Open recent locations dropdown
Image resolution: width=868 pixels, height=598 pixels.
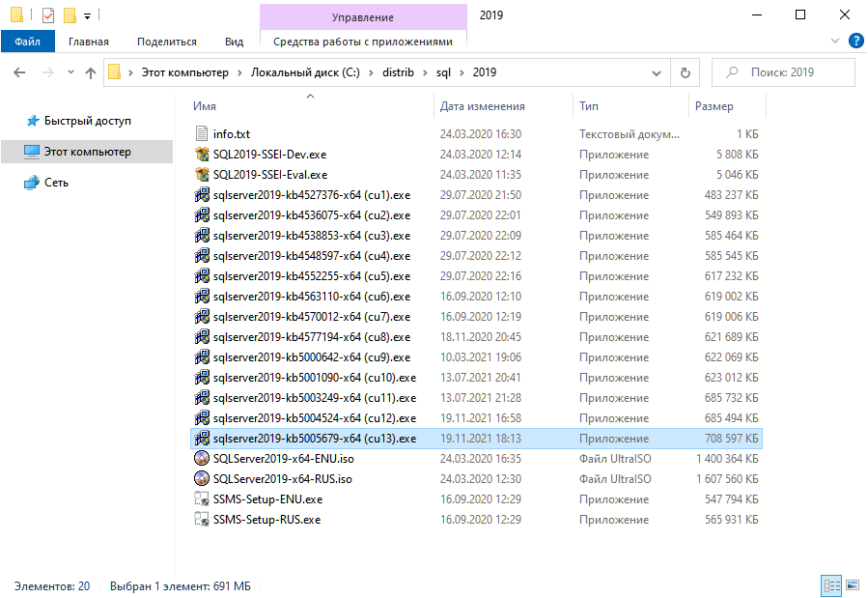tap(70, 72)
